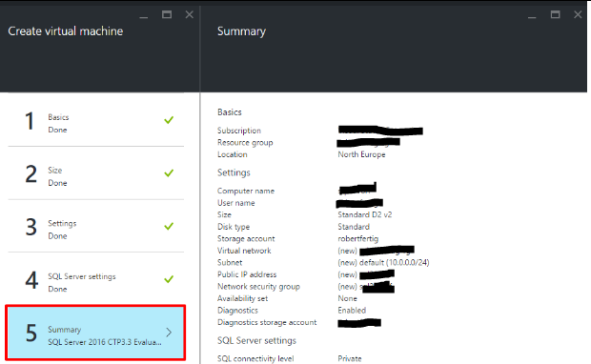Click the User name label
Viewport: 591px width, 364px height.
click(x=236, y=203)
